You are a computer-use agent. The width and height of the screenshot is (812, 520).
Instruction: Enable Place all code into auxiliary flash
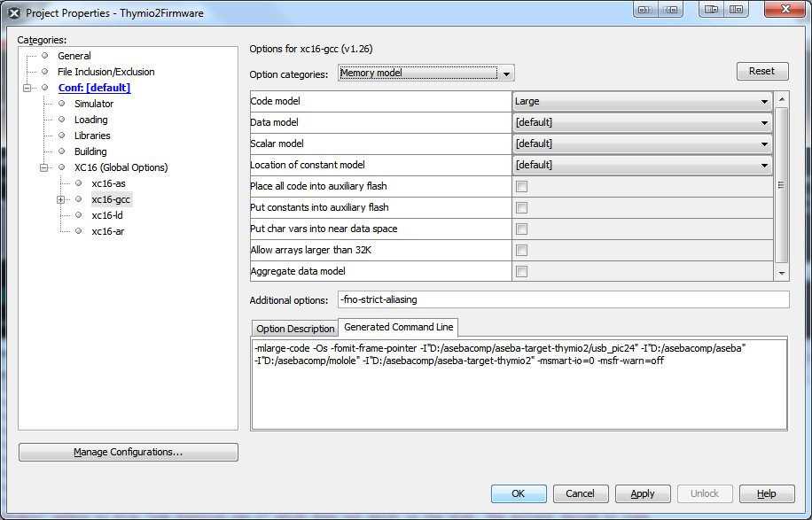(x=521, y=186)
